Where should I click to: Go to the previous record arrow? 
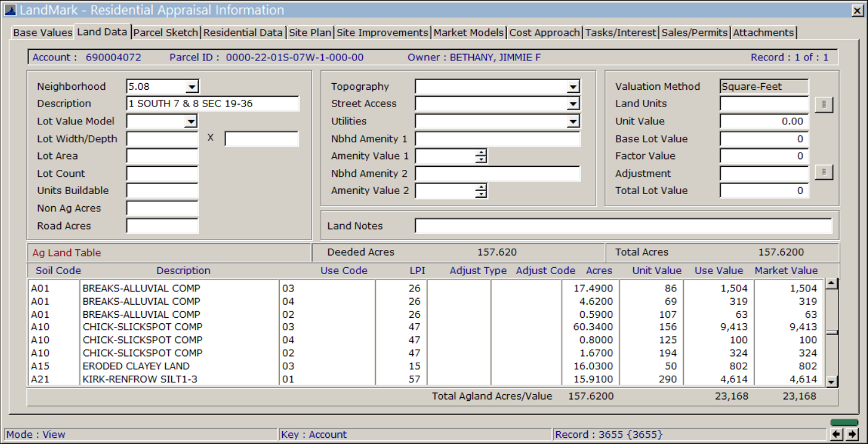tap(837, 434)
